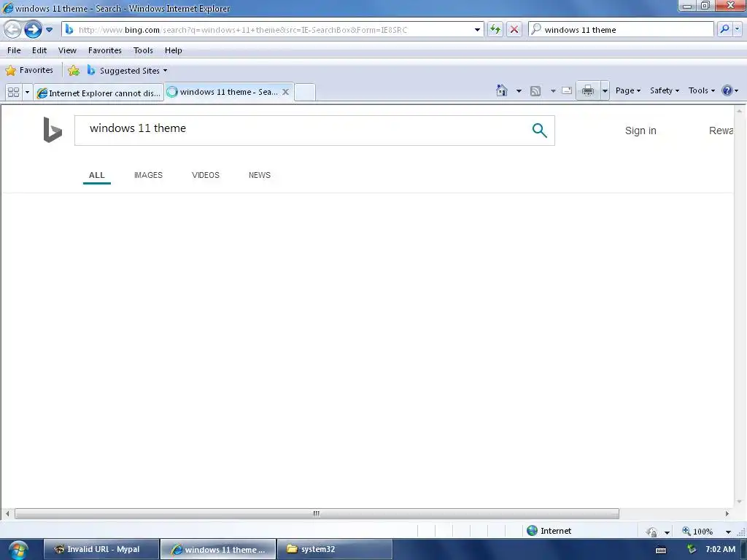
Task: Click the Internet security zone indicator
Action: [549, 531]
